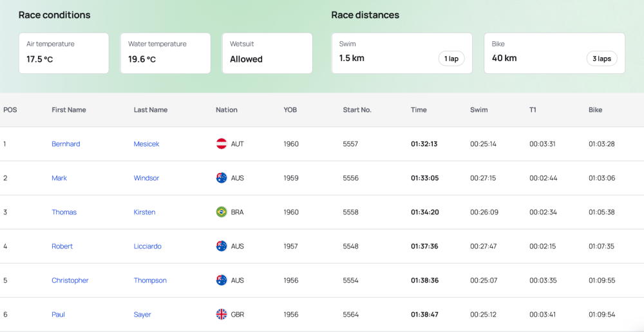Click the Swim 1 lap badge

(451, 59)
